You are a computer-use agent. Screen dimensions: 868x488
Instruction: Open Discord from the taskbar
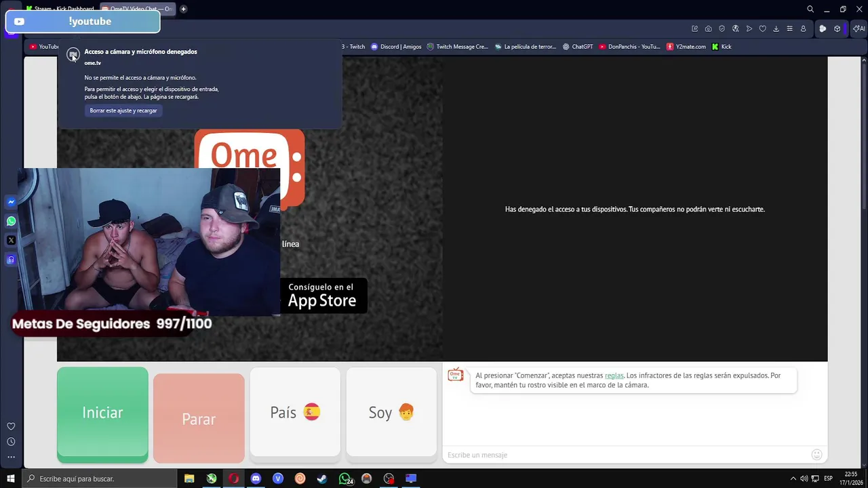coord(256,479)
